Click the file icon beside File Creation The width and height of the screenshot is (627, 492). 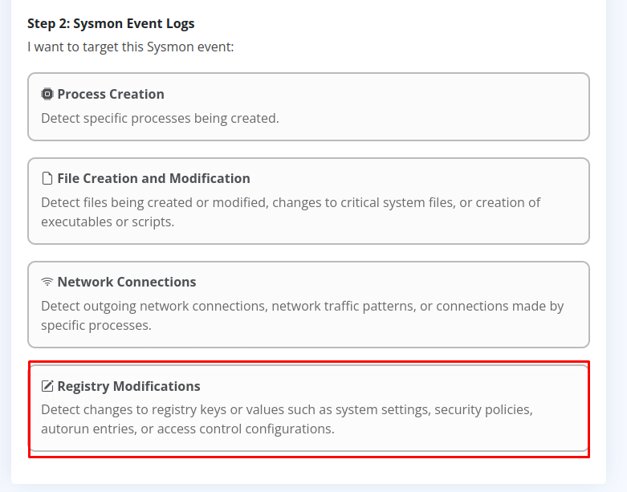[47, 178]
